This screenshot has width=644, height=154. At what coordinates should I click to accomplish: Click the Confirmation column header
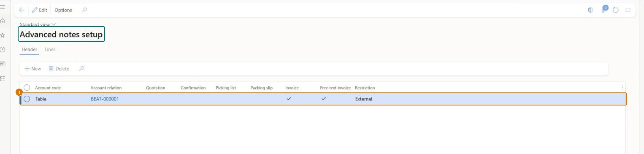[x=193, y=88]
